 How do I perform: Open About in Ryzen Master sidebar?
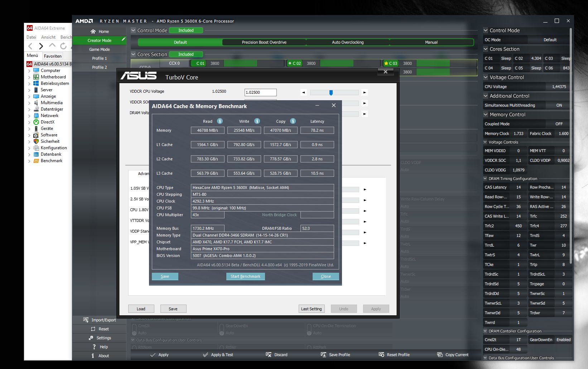click(x=100, y=356)
